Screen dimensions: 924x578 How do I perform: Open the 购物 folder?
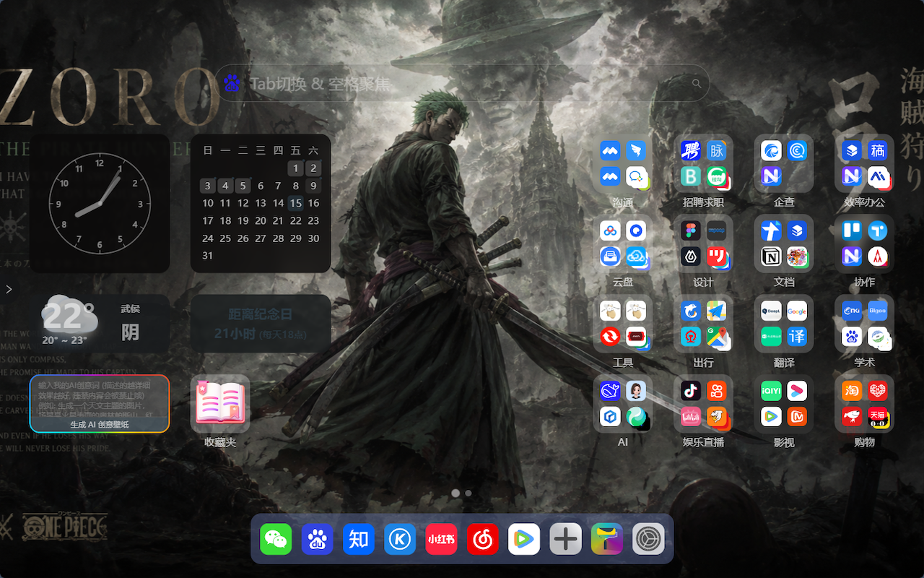click(864, 404)
